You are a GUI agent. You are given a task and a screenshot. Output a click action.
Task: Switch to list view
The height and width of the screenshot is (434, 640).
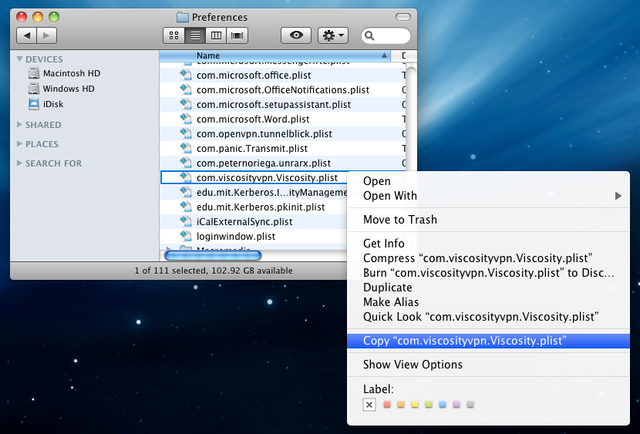coord(195,36)
